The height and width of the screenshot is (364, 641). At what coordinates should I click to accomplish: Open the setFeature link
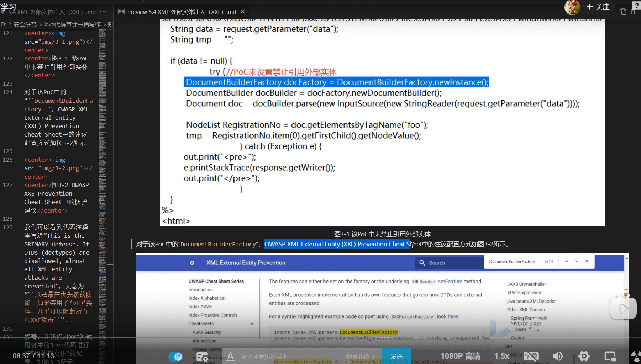pyautogui.click(x=450, y=281)
